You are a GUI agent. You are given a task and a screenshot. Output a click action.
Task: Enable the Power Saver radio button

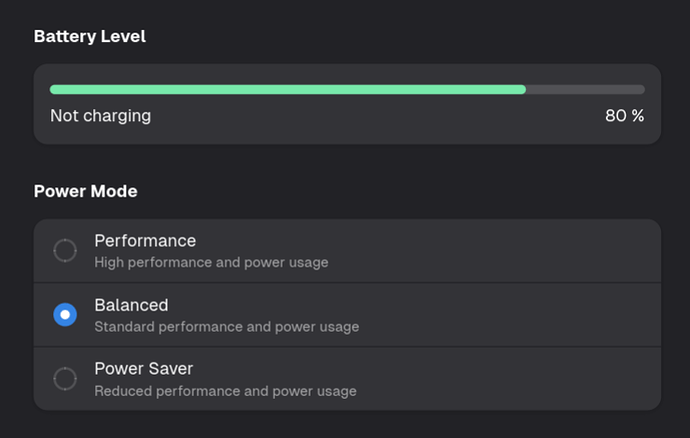pos(65,379)
